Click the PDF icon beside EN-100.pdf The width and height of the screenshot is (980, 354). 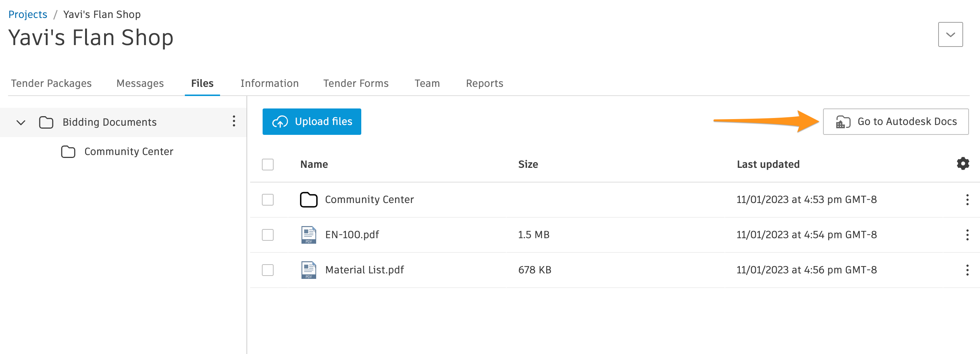tap(309, 235)
